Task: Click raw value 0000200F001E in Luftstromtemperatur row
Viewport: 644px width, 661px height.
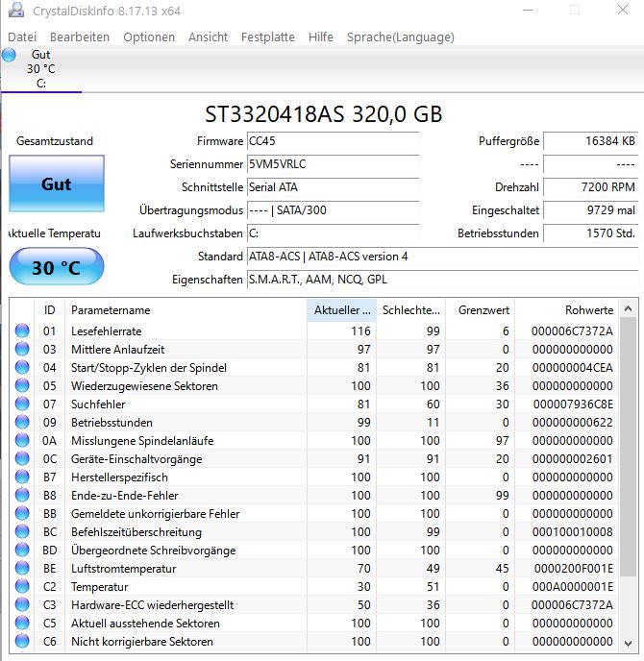Action: (574, 569)
